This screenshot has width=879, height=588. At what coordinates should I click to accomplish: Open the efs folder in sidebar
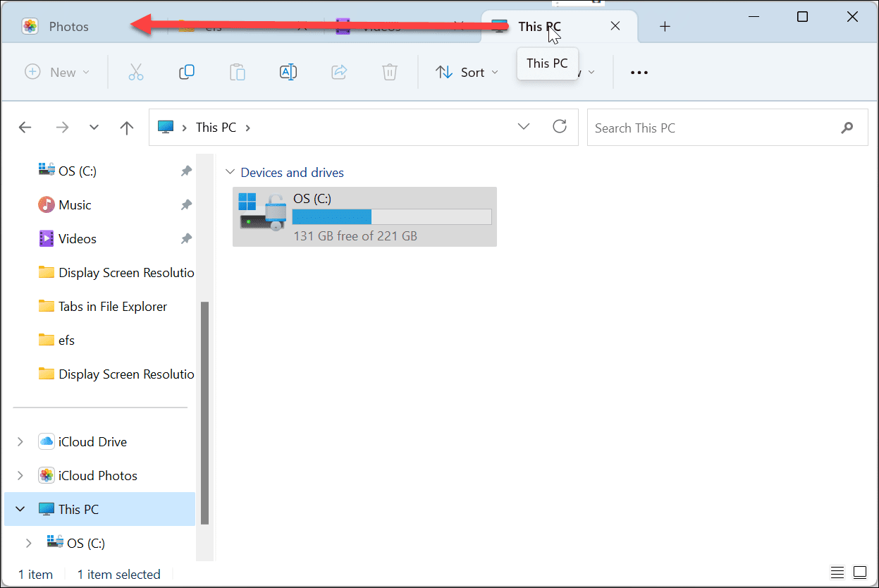tap(66, 341)
